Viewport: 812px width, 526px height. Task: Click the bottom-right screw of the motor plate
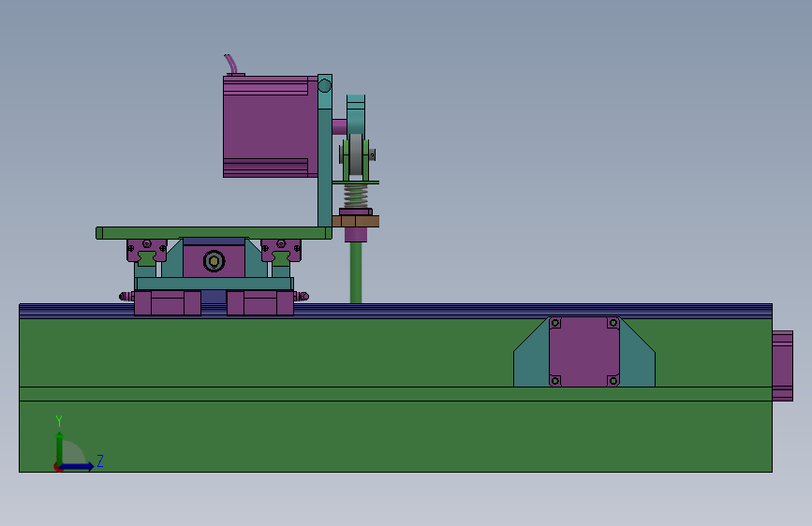point(613,381)
